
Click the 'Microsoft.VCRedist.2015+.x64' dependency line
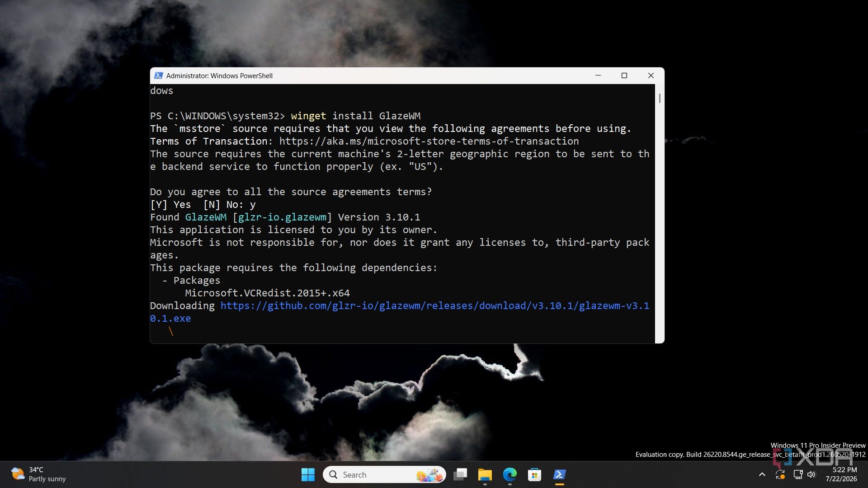[267, 293]
